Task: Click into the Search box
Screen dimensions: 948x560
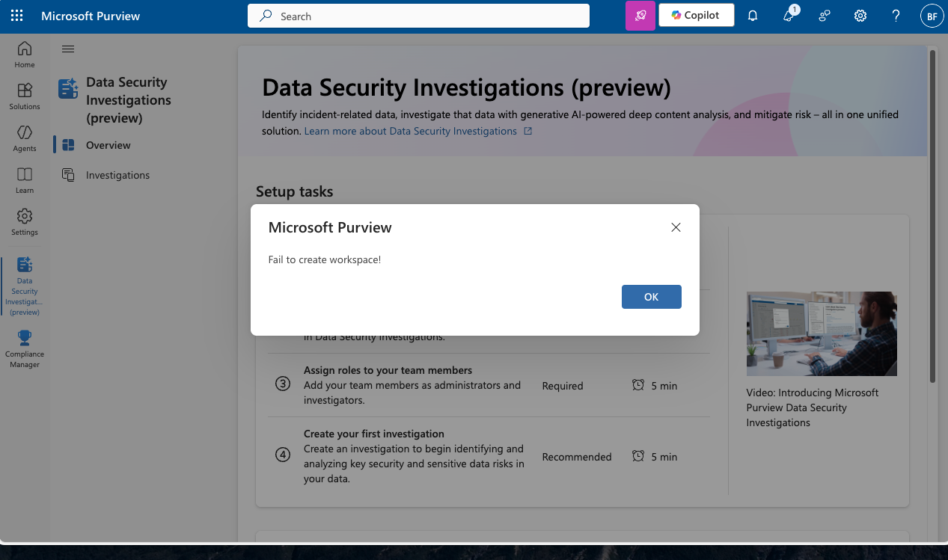Action: pos(418,16)
